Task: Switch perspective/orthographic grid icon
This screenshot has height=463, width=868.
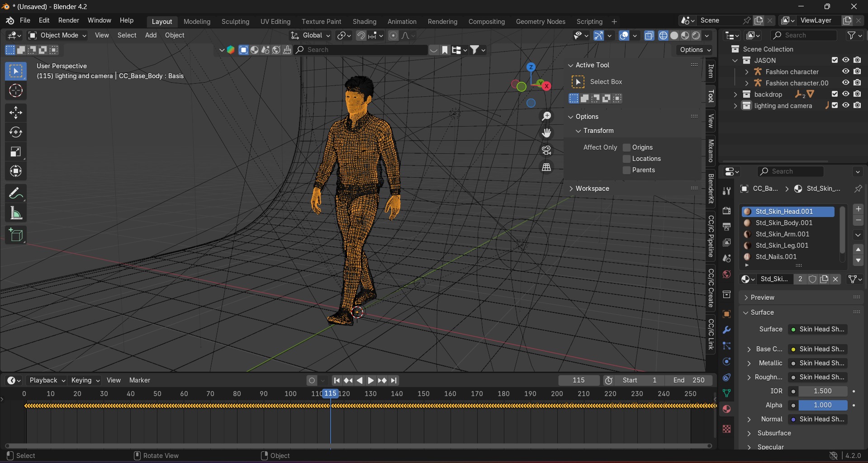Action: 546,167
